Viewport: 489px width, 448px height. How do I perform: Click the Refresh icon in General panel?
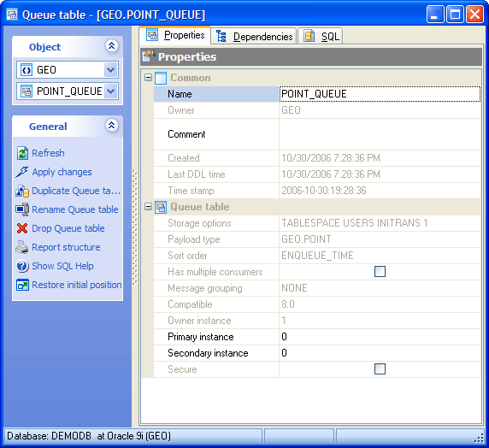point(22,153)
